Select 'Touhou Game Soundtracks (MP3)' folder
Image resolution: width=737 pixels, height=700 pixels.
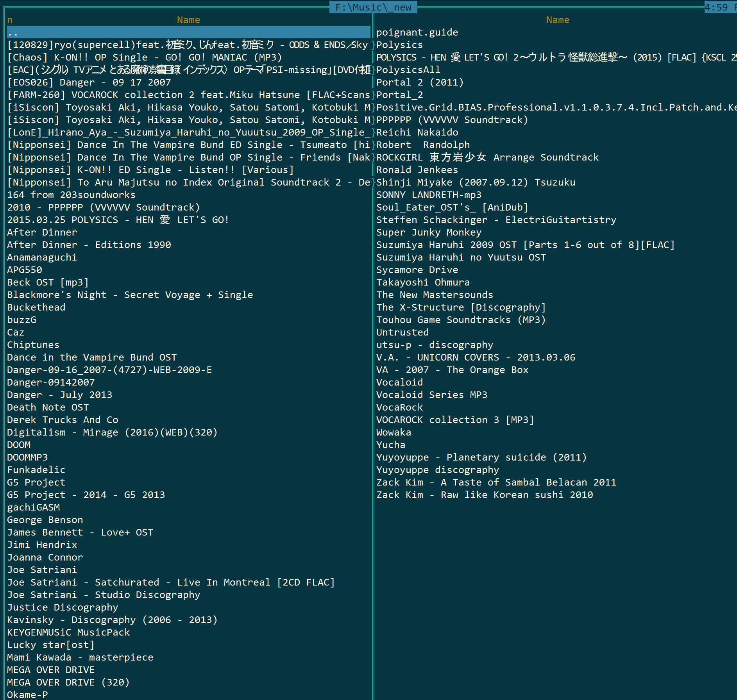tap(461, 320)
